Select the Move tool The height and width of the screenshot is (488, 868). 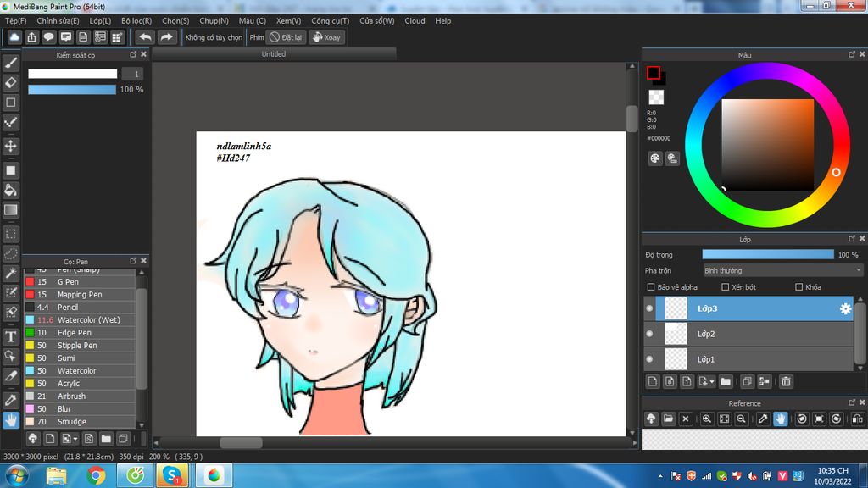pos(10,146)
